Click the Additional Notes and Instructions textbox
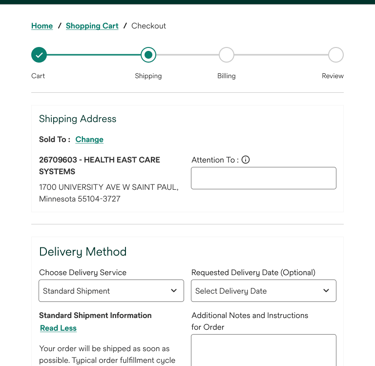 click(x=264, y=350)
